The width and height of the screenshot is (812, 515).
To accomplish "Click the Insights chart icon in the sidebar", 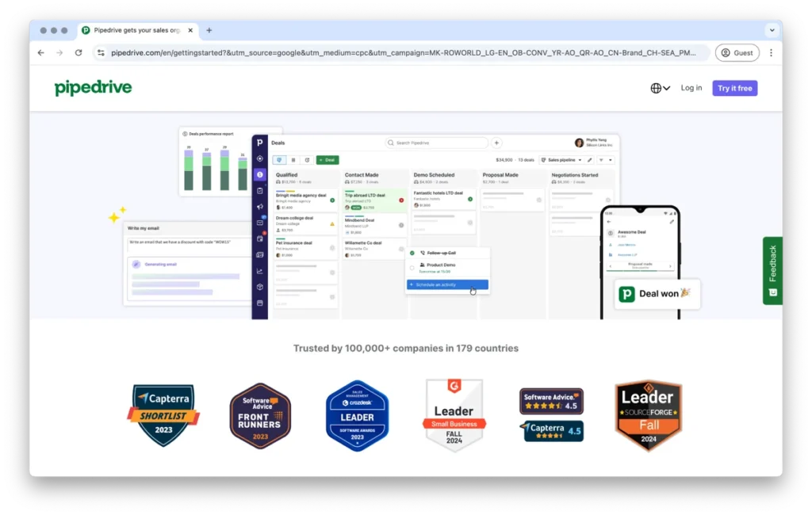I will click(260, 271).
